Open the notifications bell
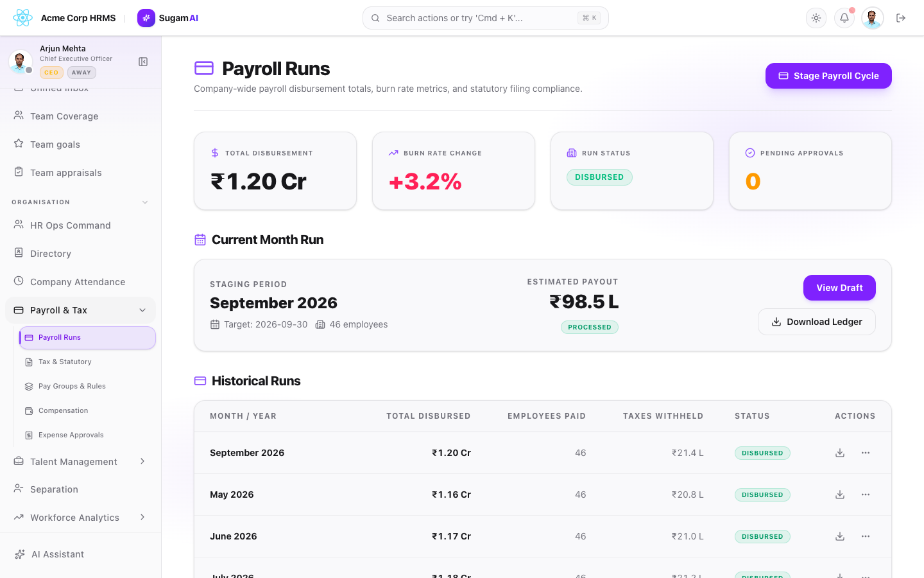 [844, 18]
